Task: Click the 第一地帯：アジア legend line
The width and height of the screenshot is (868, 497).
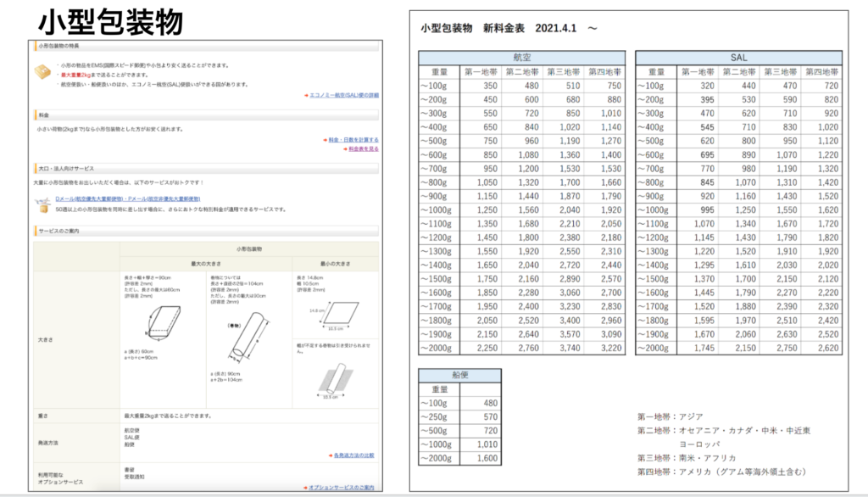Action: [x=670, y=416]
